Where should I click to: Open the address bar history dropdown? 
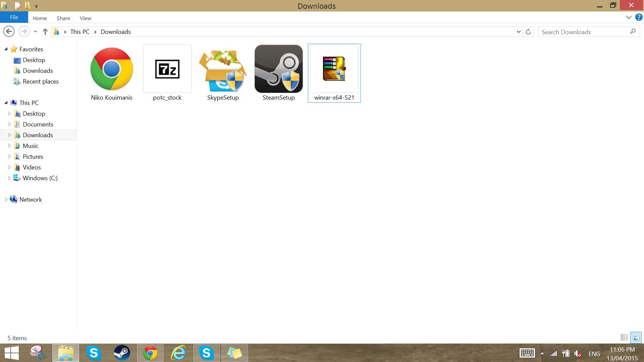(519, 32)
